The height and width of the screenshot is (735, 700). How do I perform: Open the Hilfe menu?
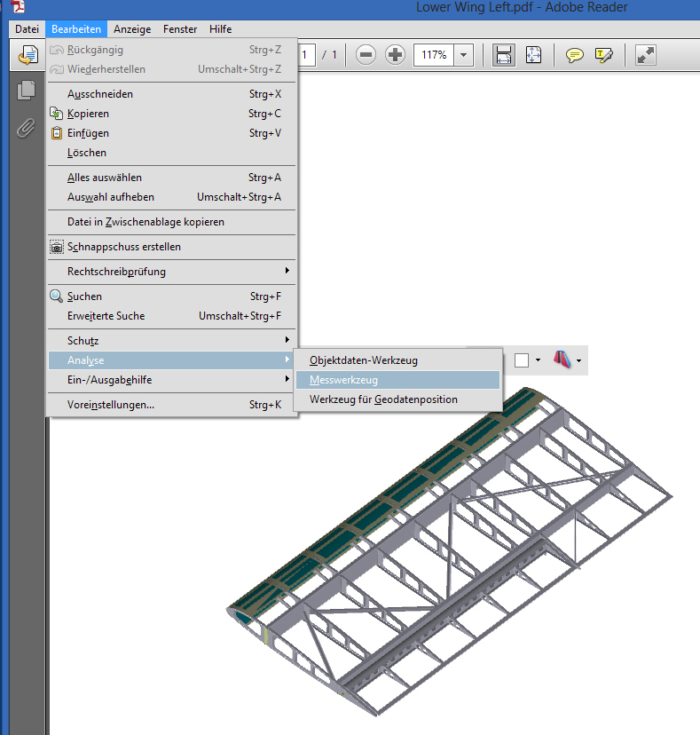220,29
